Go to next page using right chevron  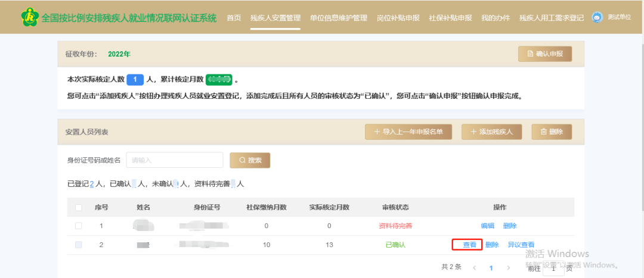pyautogui.click(x=509, y=268)
